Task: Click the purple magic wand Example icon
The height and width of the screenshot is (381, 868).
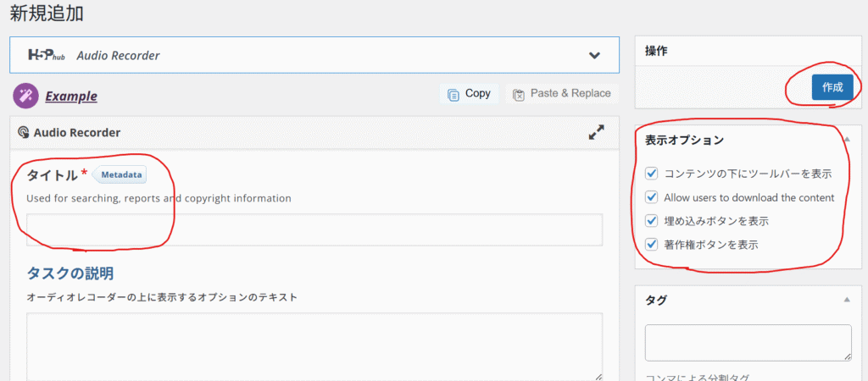Action: pyautogui.click(x=25, y=96)
